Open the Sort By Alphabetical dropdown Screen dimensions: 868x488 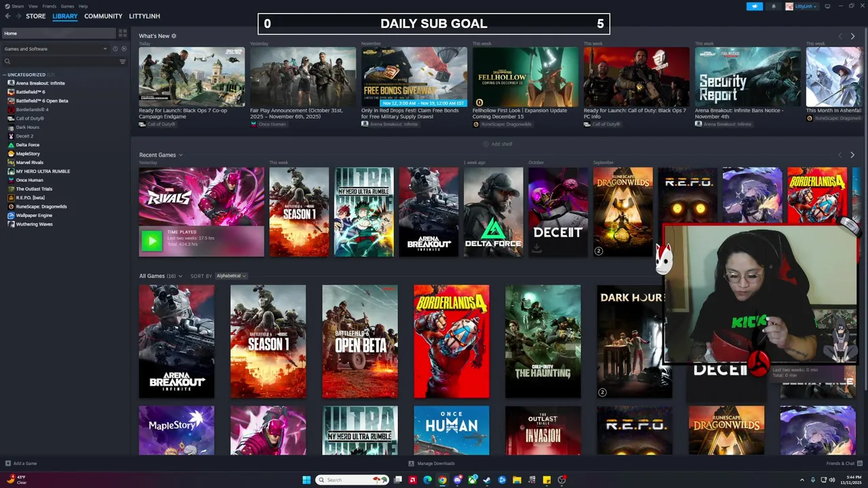click(x=231, y=276)
